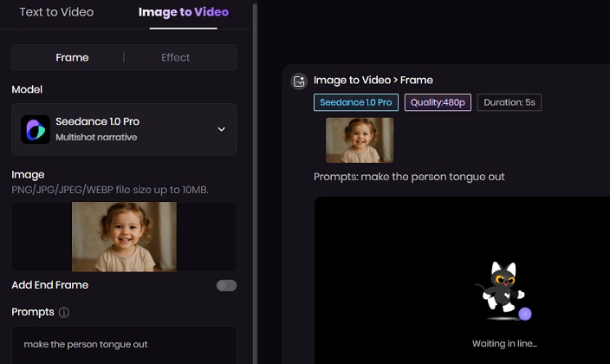Switch to the Text to Video tab
This screenshot has width=610, height=364.
click(x=56, y=12)
